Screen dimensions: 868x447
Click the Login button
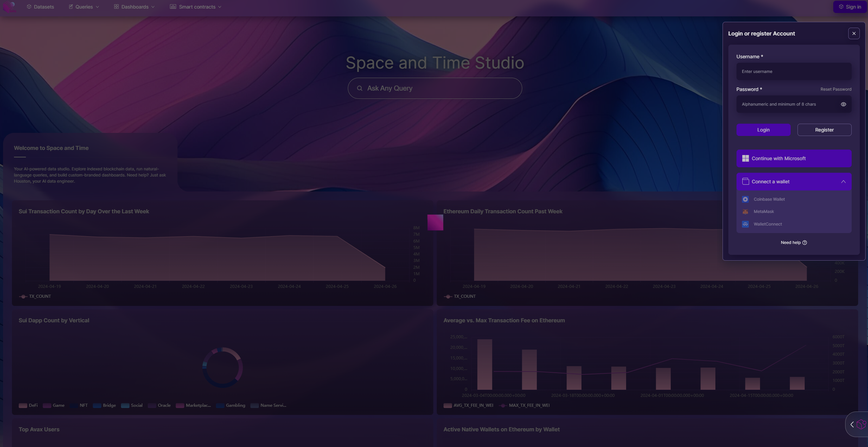coord(763,130)
